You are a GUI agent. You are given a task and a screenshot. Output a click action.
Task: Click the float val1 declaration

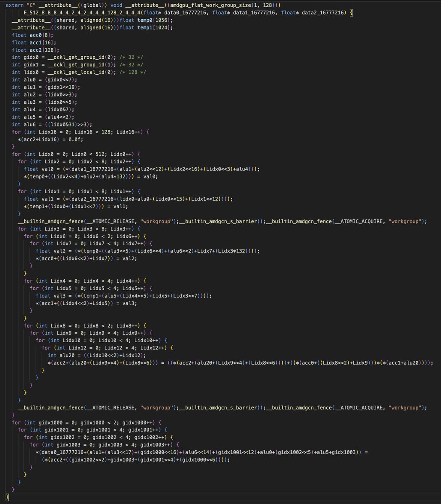pyautogui.click(x=37, y=199)
